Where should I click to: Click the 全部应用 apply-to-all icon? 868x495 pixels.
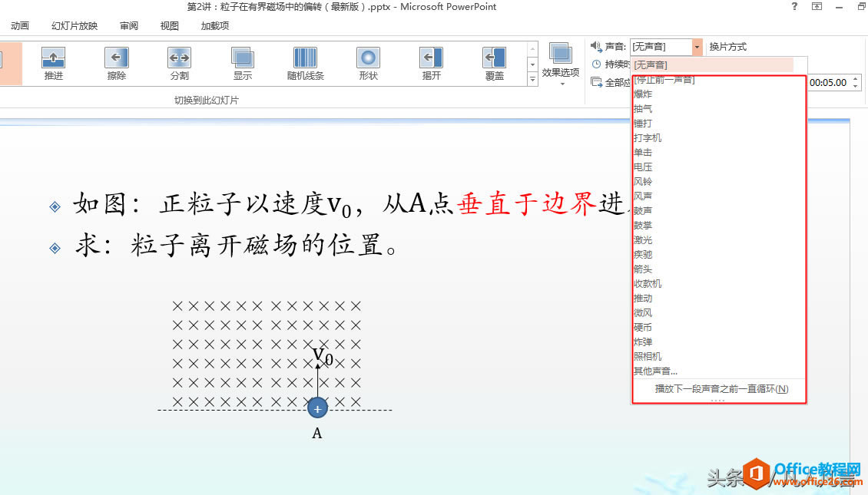(x=596, y=82)
